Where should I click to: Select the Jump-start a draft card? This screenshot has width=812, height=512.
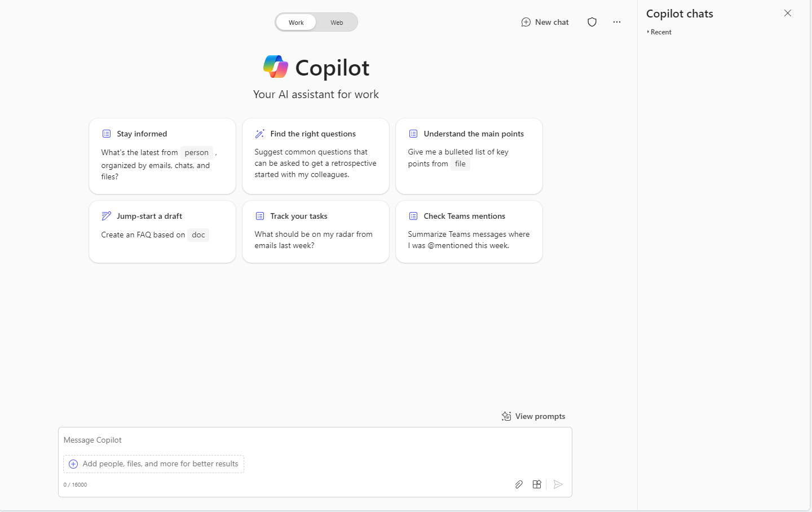coord(162,232)
